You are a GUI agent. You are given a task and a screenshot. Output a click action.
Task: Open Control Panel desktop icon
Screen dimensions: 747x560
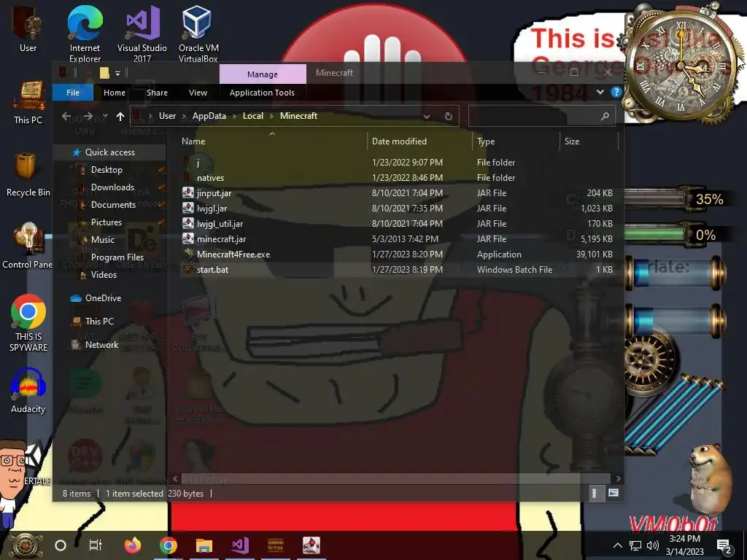click(x=28, y=246)
